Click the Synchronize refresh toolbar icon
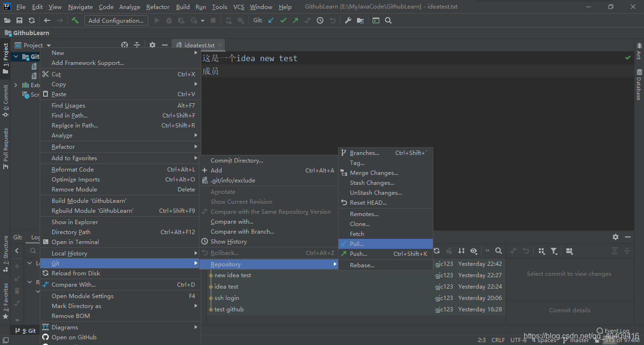The width and height of the screenshot is (644, 345). [x=32, y=20]
